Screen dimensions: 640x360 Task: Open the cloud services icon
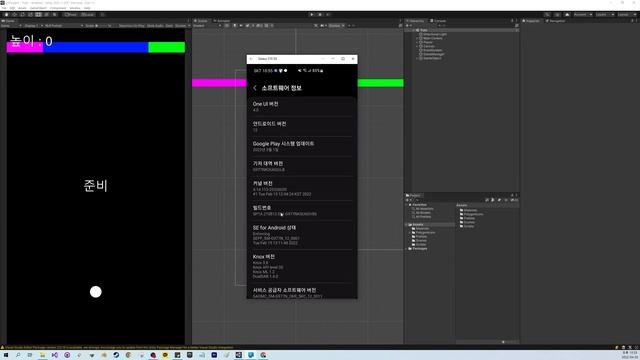click(x=567, y=14)
